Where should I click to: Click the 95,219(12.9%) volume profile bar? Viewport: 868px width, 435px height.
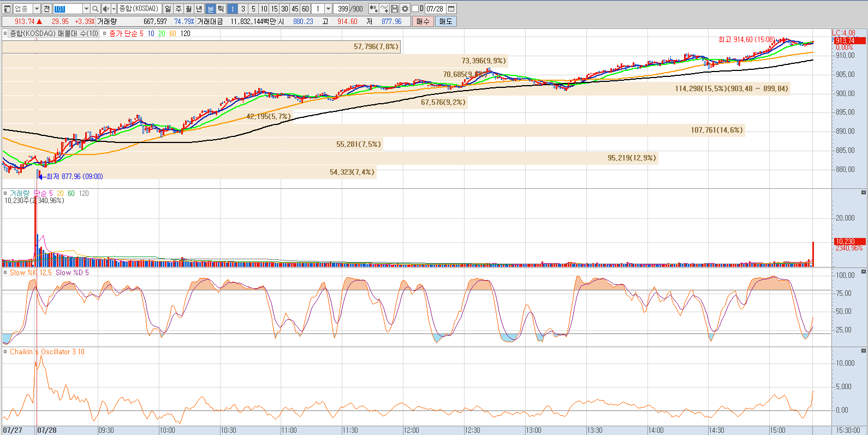coord(330,158)
